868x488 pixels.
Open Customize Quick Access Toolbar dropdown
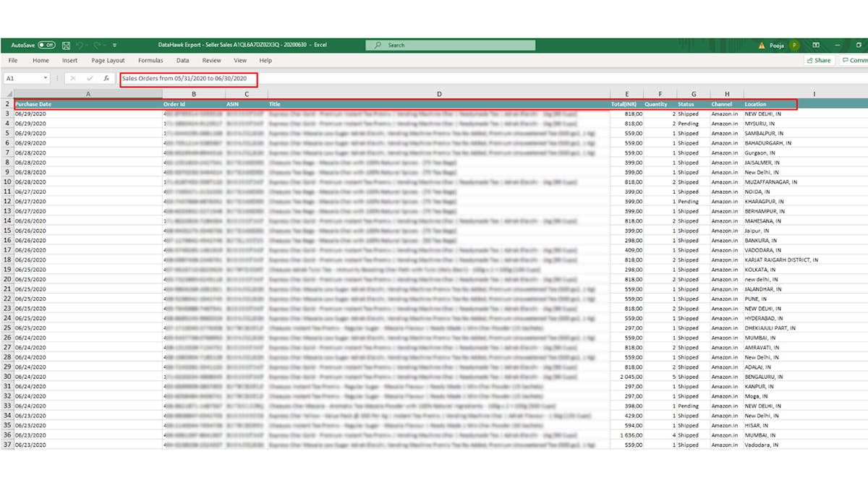pos(115,45)
